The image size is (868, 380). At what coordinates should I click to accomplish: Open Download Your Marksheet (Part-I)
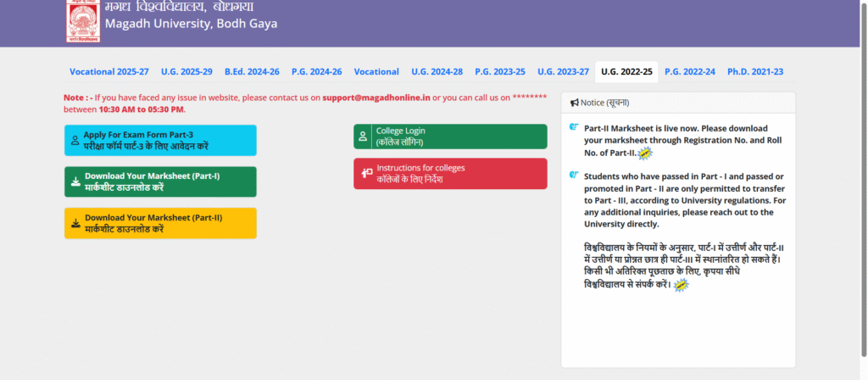[160, 182]
